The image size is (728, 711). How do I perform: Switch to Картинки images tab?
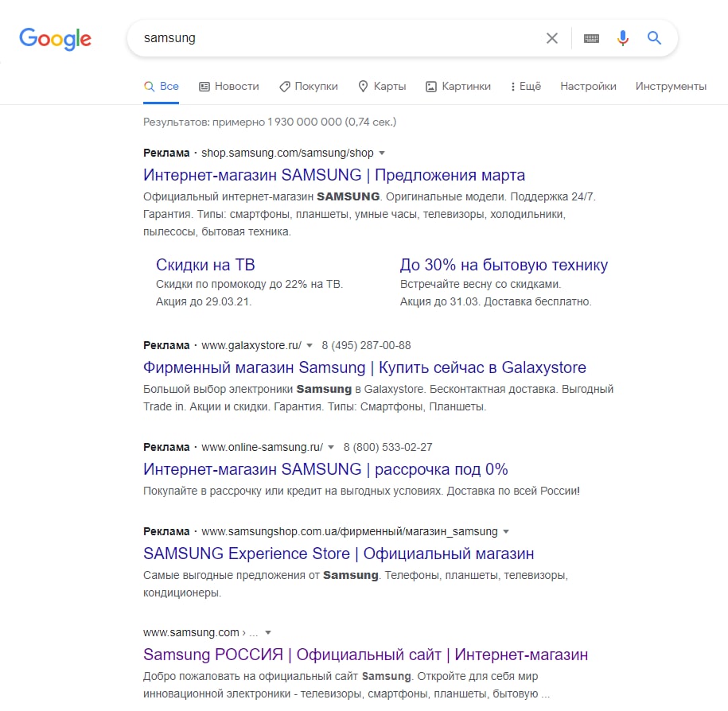coord(458,86)
